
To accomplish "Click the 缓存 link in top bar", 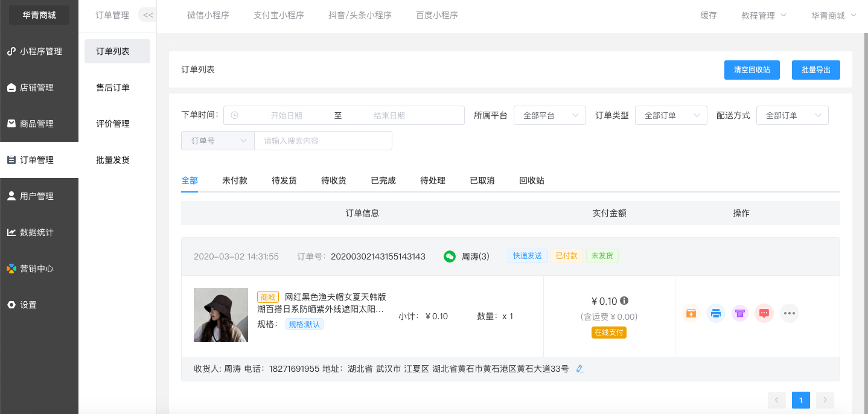I will 709,15.
